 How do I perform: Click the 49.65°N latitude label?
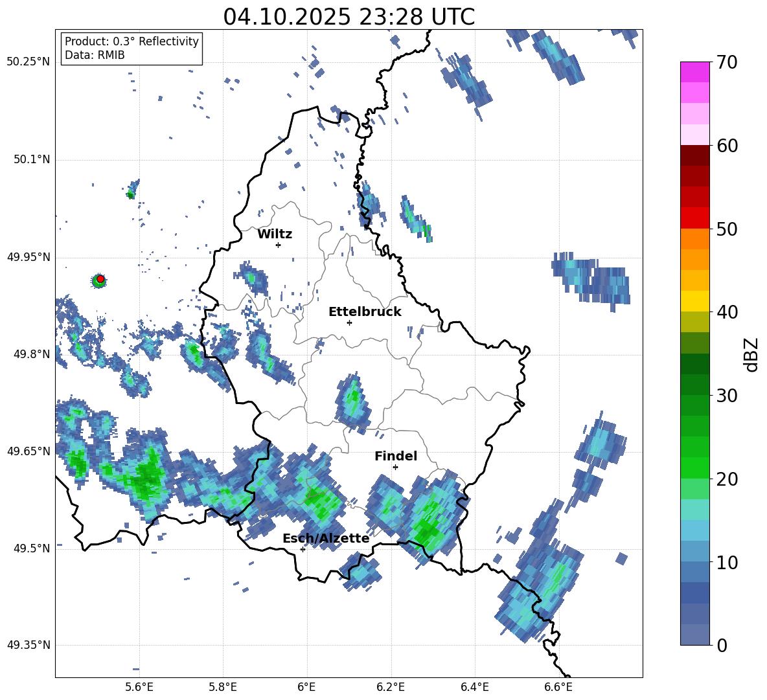29,451
